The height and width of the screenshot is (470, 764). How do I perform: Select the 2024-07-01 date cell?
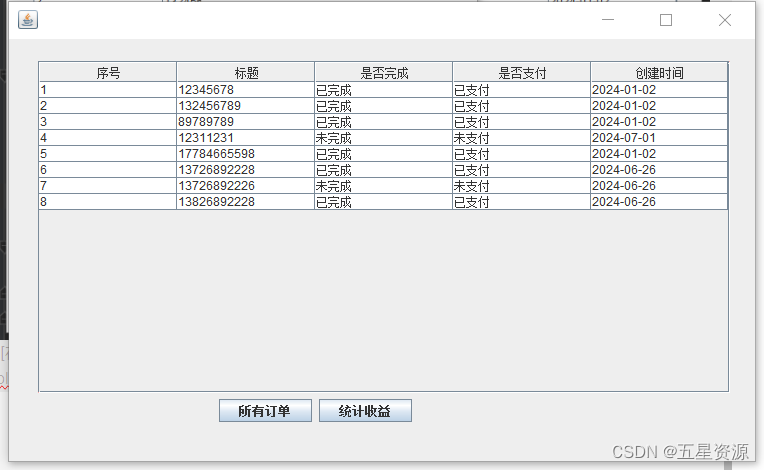click(659, 138)
